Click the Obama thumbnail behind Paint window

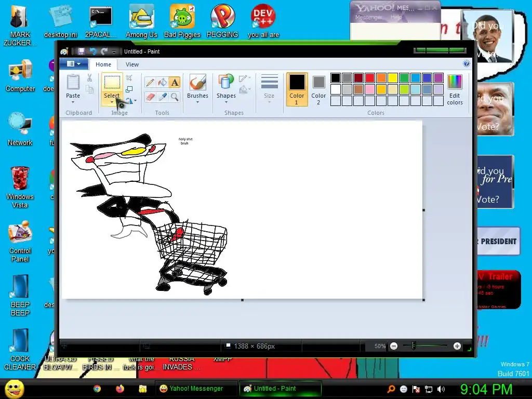[x=488, y=37]
